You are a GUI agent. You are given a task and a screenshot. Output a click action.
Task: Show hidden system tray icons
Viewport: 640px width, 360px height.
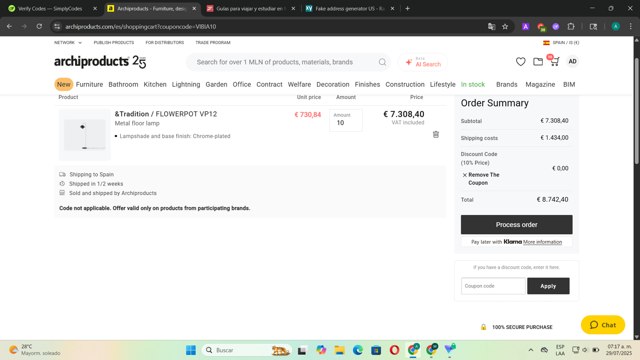point(531,350)
